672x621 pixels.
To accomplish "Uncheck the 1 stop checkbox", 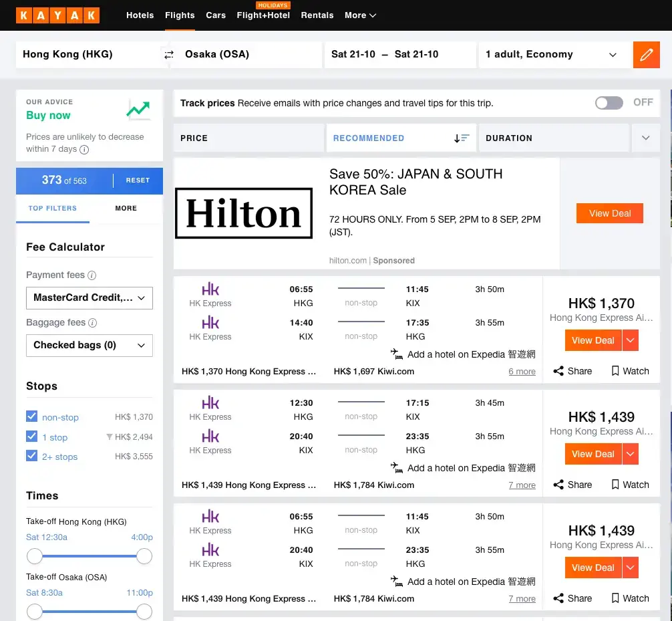I will (31, 436).
